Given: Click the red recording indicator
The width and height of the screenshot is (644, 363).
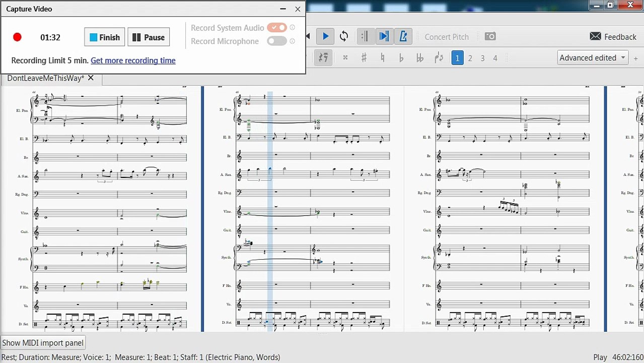Looking at the screenshot, I should point(17,37).
